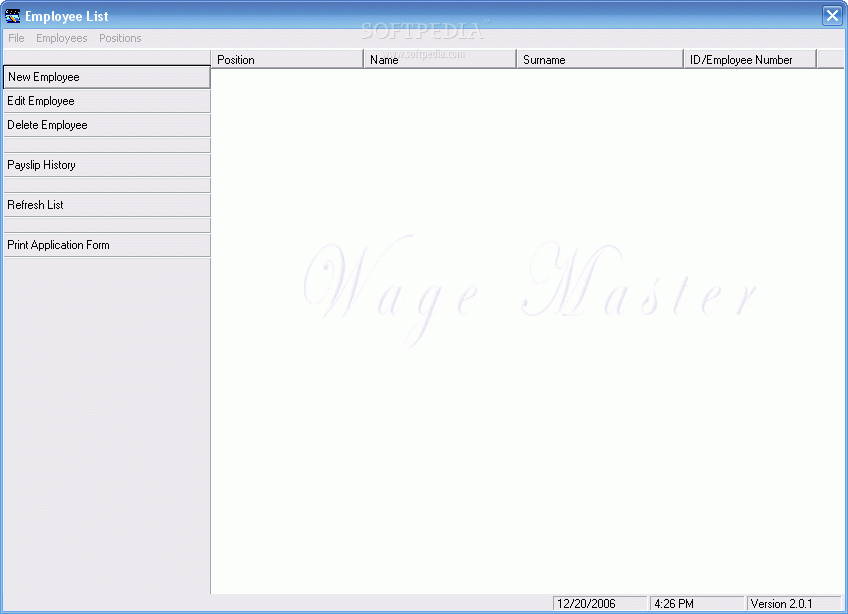Click the Employee List title bar icon
848x614 pixels.
tap(12, 16)
